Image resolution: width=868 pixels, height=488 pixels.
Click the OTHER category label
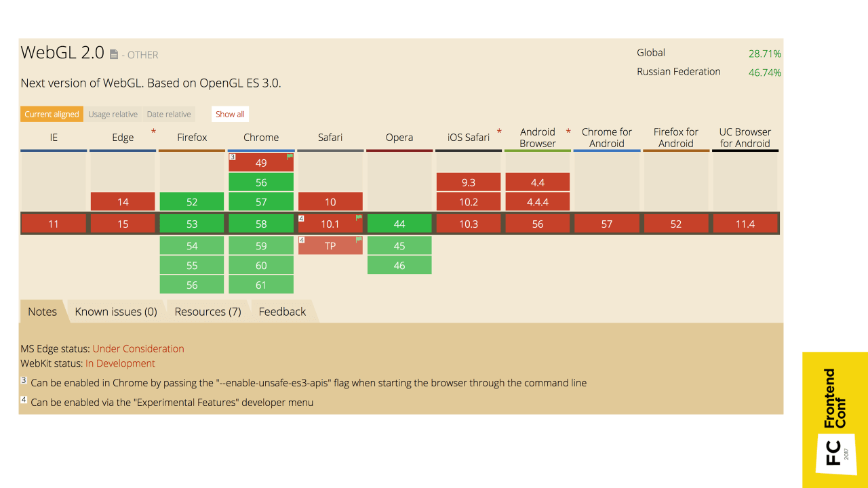pos(143,55)
